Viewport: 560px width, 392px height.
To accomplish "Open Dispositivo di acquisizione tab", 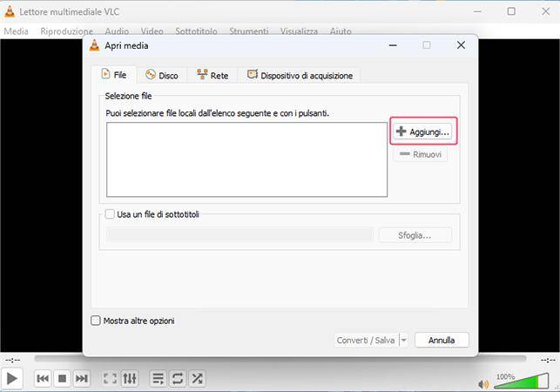I will point(300,76).
